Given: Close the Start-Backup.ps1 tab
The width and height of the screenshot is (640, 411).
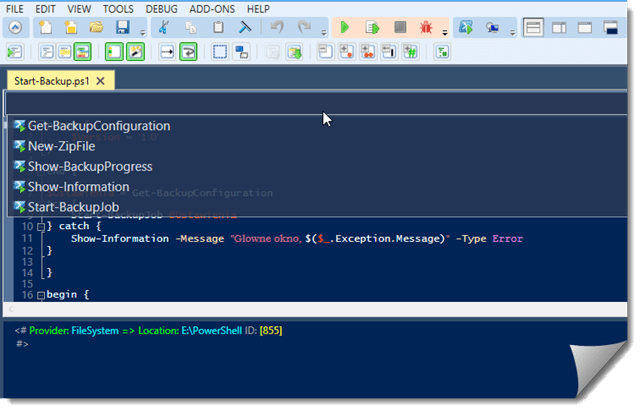Looking at the screenshot, I should 101,79.
